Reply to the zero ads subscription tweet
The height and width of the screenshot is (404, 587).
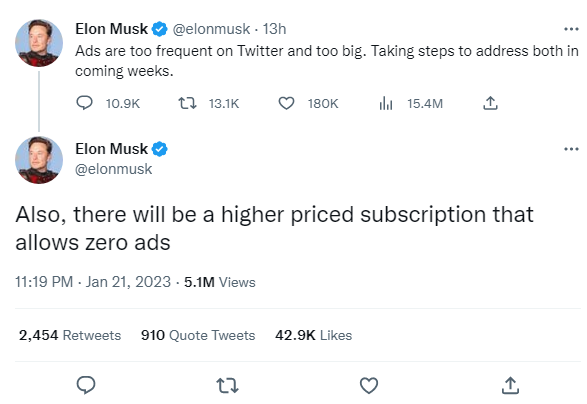coord(86,385)
